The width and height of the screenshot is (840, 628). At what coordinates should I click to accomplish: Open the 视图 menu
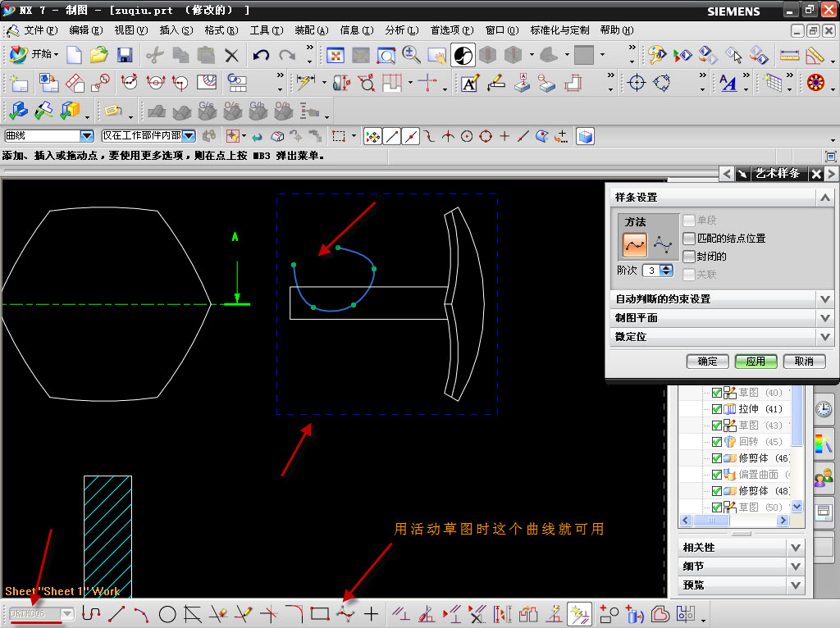coord(130,30)
